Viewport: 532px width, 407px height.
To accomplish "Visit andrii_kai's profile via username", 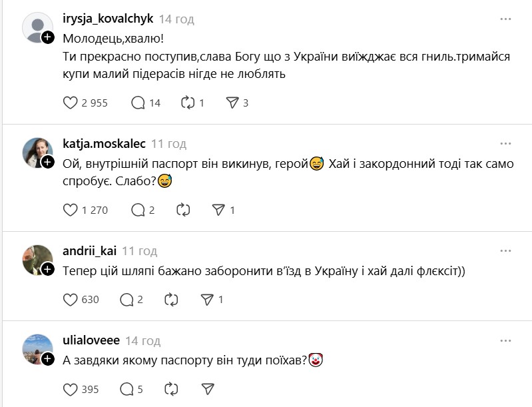I will pos(89,251).
